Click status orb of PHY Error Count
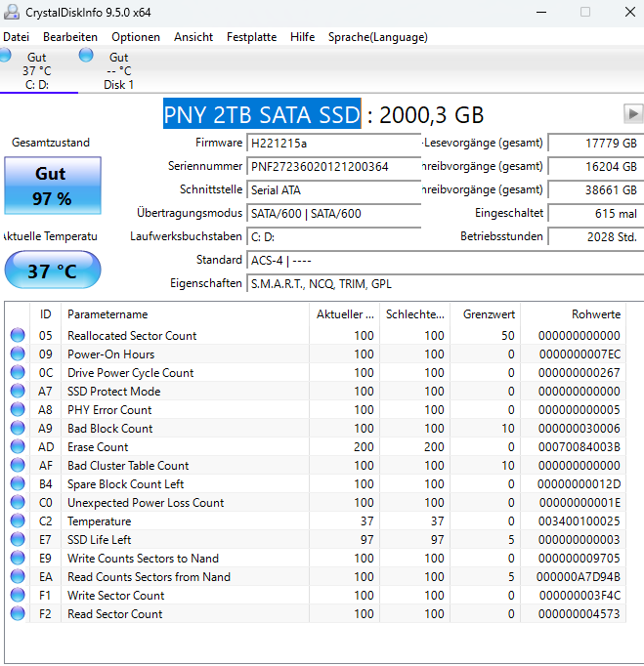This screenshot has width=644, height=666. click(18, 409)
